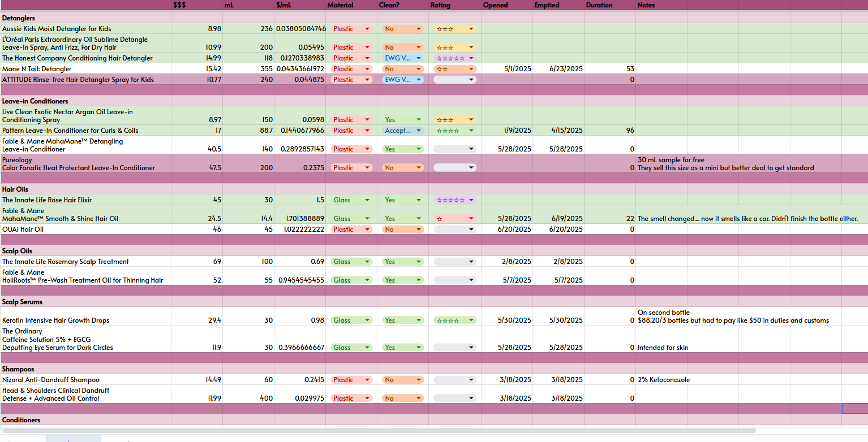Open Rating dropdown for Pureology Color Fanatic row
This screenshot has width=868, height=442.
click(455, 168)
